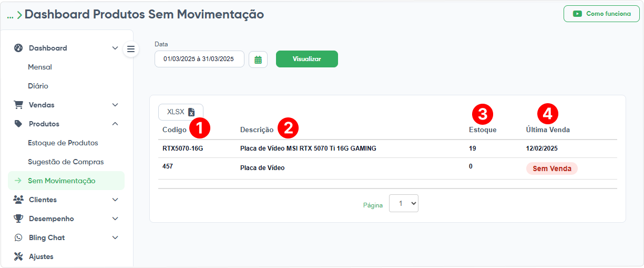Screen dimensions: 644x268
Task: Click the Visualizar button
Action: tap(307, 59)
